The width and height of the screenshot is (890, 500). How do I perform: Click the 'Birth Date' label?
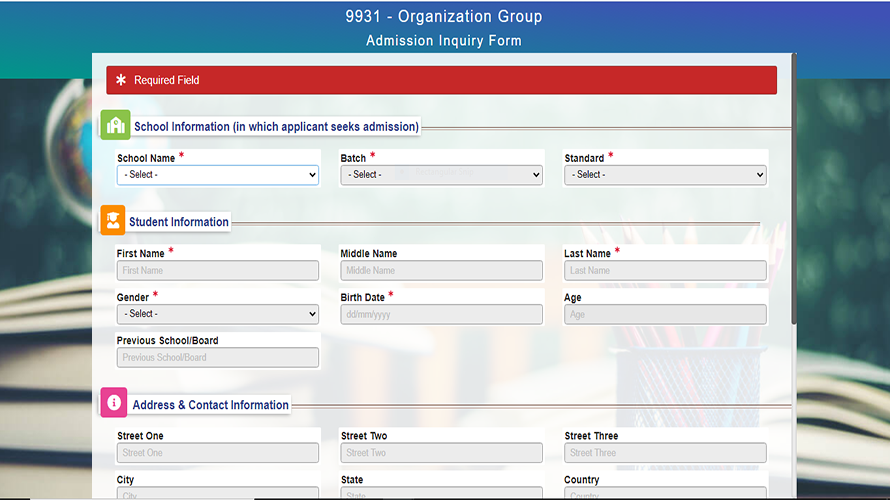click(x=363, y=297)
